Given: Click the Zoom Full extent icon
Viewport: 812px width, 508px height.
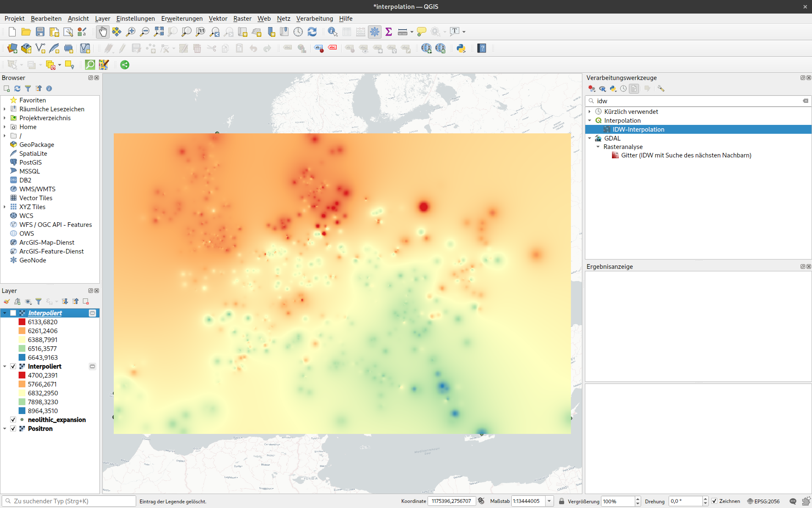Looking at the screenshot, I should click(159, 32).
